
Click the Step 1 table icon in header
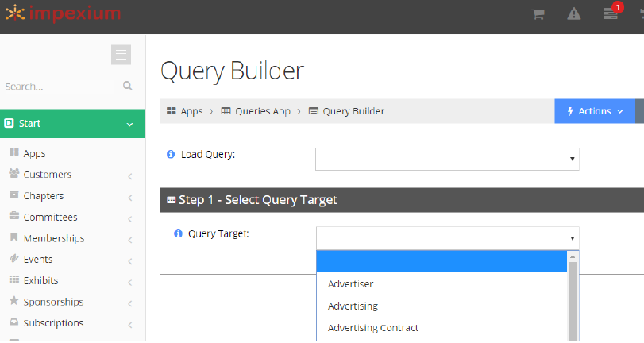171,200
